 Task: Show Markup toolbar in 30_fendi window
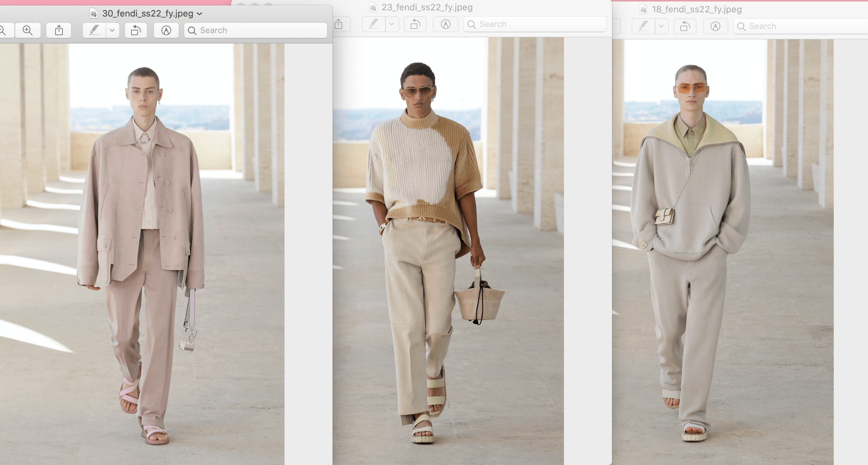(166, 30)
